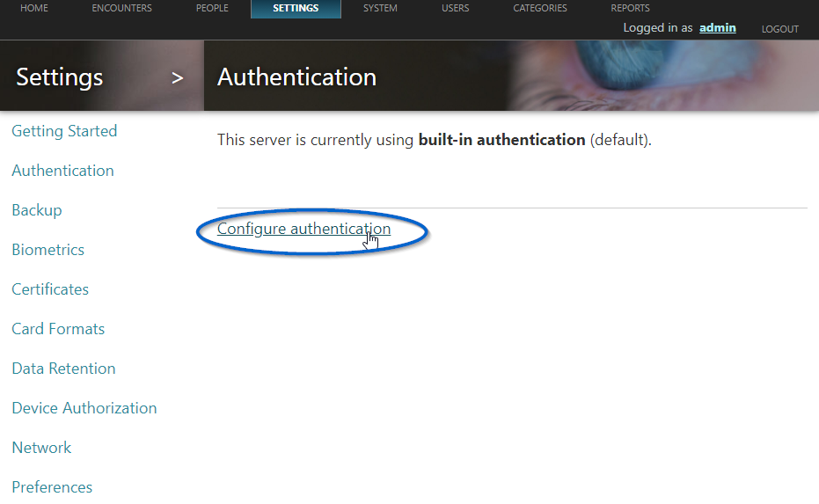Viewport: 819px width, 504px height.
Task: Click the Authentication page heading
Action: (296, 77)
